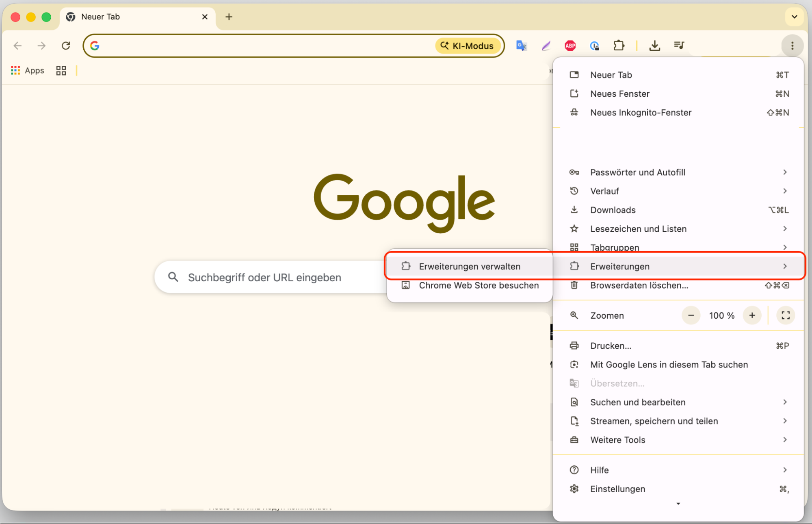Reload the page with the refresh icon
Screen dimensions: 812x524
[x=66, y=46]
